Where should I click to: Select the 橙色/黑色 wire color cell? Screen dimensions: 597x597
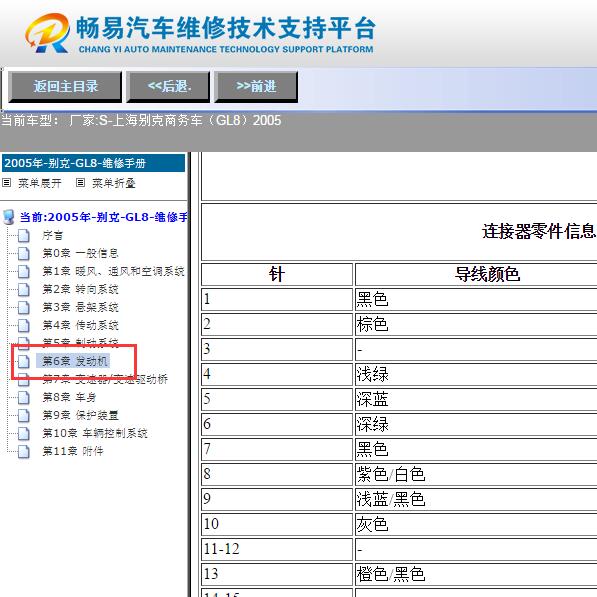coord(476,574)
